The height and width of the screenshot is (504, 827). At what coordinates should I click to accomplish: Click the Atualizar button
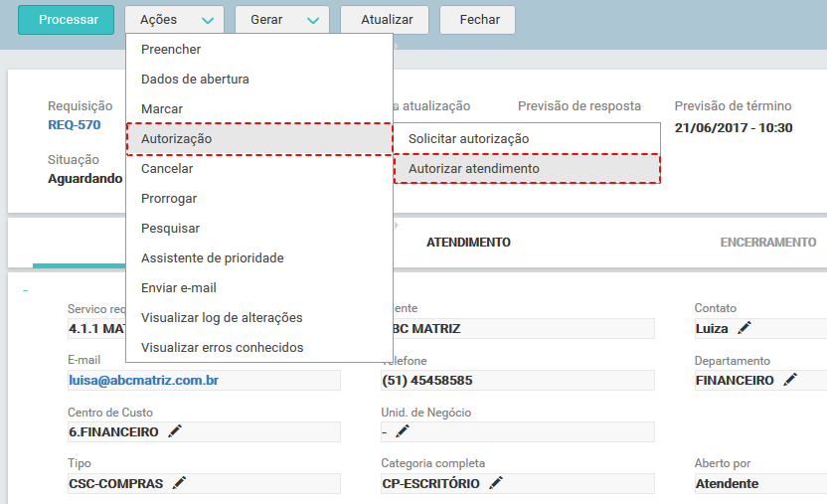[x=385, y=20]
